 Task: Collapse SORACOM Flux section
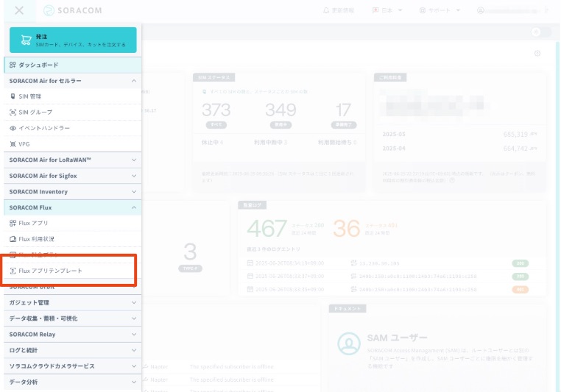pos(73,207)
